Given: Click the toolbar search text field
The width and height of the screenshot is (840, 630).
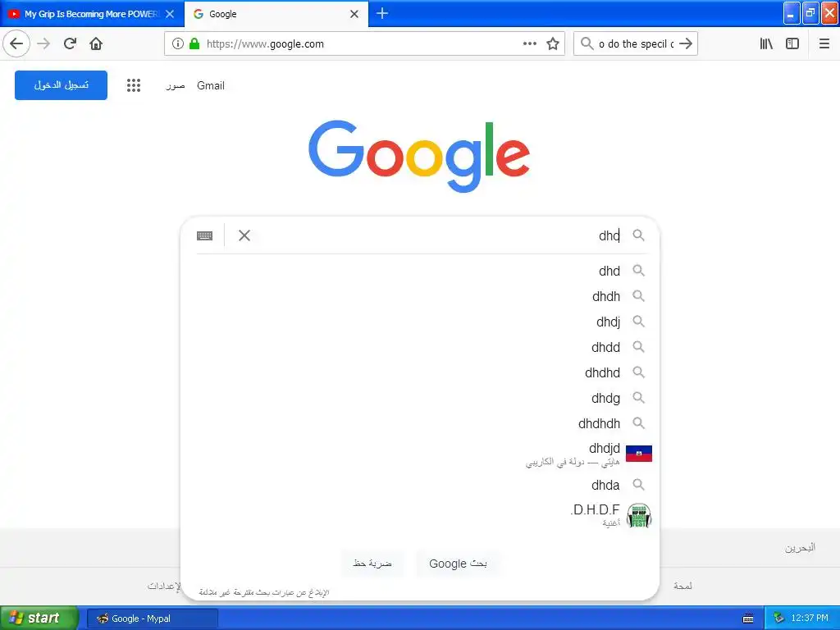Looking at the screenshot, I should click(636, 43).
